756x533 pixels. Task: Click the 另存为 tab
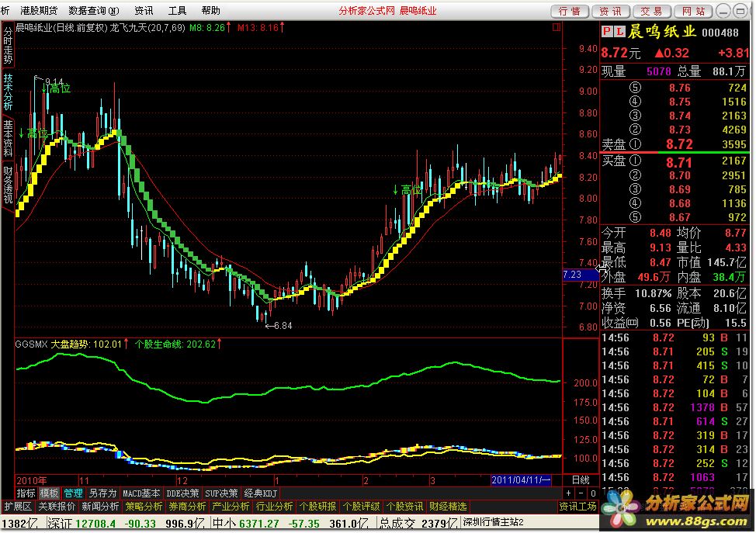pyautogui.click(x=102, y=493)
